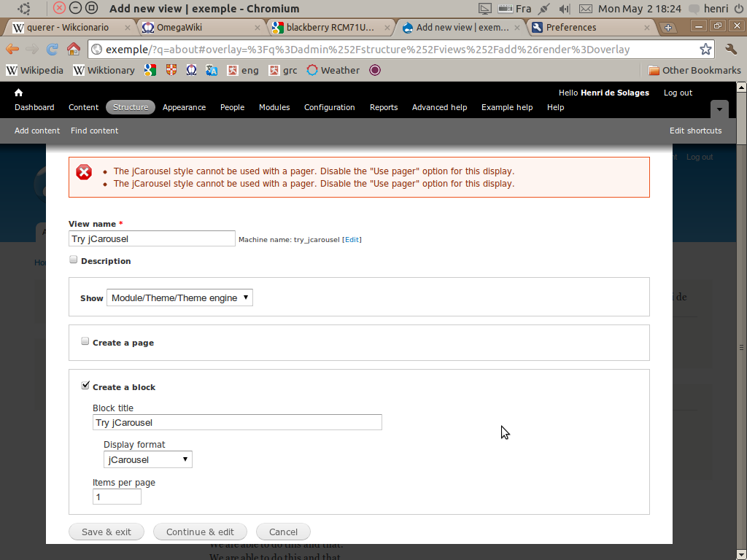Viewport: 747px width, 560px height.
Task: Open the Wikipedia bookmark
Action: 35,71
